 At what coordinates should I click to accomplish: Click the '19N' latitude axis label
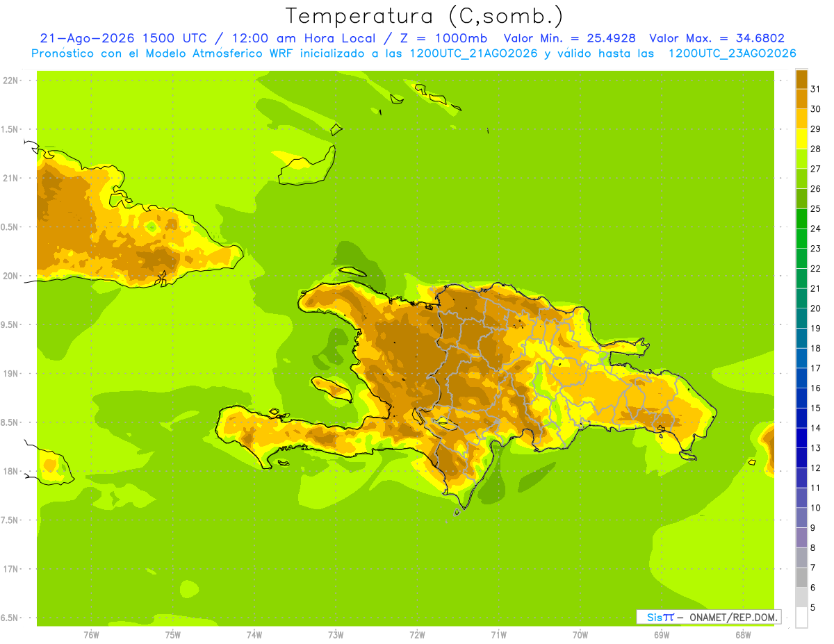(x=10, y=374)
